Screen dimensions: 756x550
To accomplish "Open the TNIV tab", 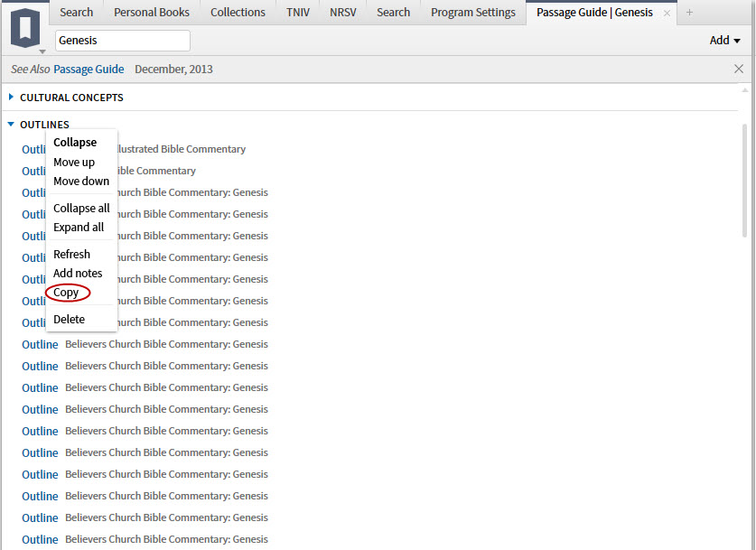I will coord(298,13).
